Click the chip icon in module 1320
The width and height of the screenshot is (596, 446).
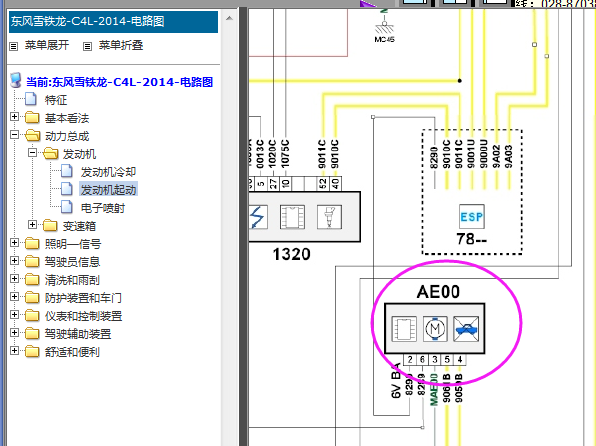click(292, 217)
